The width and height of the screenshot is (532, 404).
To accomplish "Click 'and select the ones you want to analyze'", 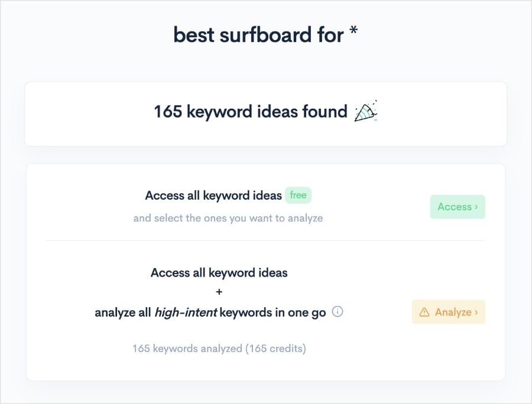I will [x=228, y=218].
